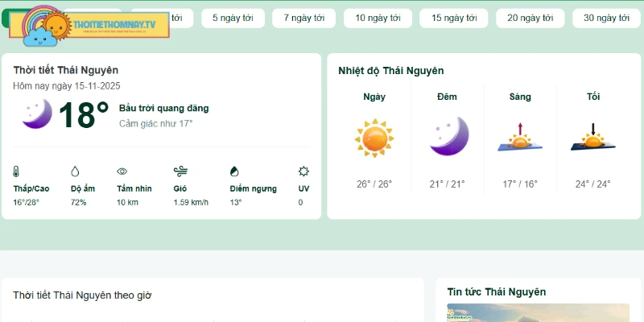The image size is (644, 322).
Task: Click the date text Hôm nay ngày 15-11-2025
Action: (x=67, y=86)
